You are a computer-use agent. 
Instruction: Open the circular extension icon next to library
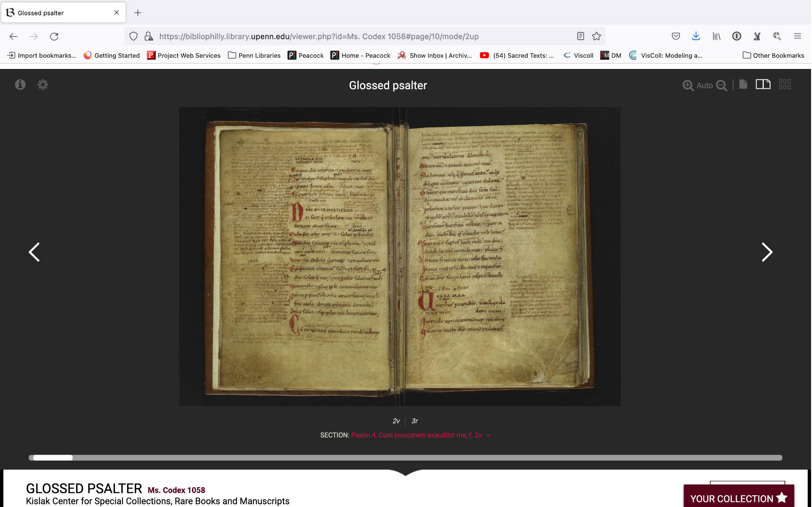(x=737, y=37)
